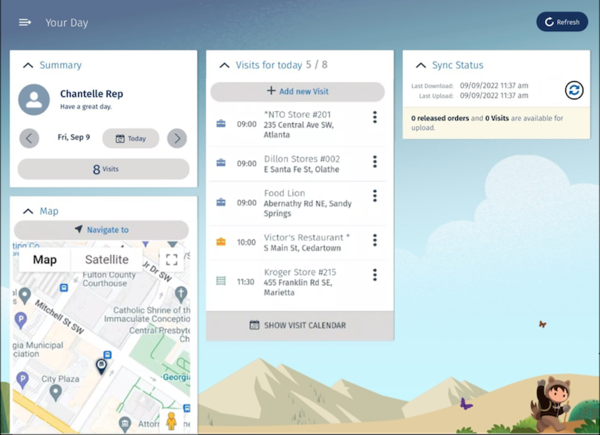Open the 8 Visits summary bar
This screenshot has width=600, height=435.
pos(103,169)
